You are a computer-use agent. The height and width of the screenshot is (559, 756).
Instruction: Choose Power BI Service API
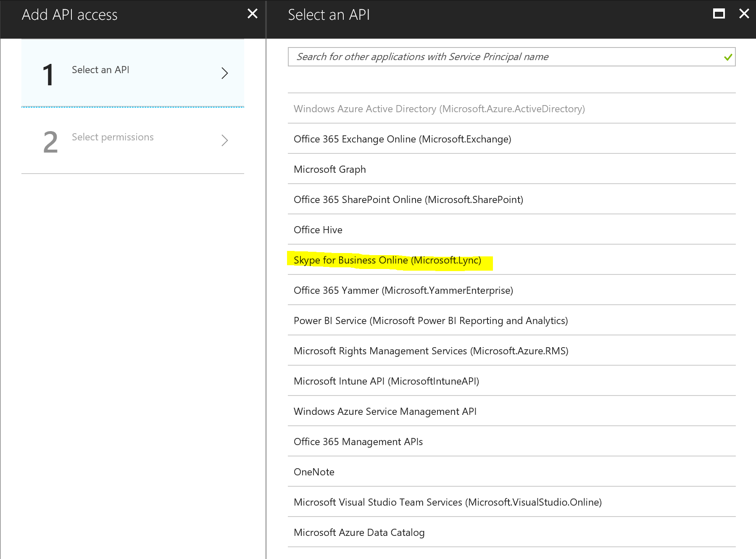click(511, 320)
